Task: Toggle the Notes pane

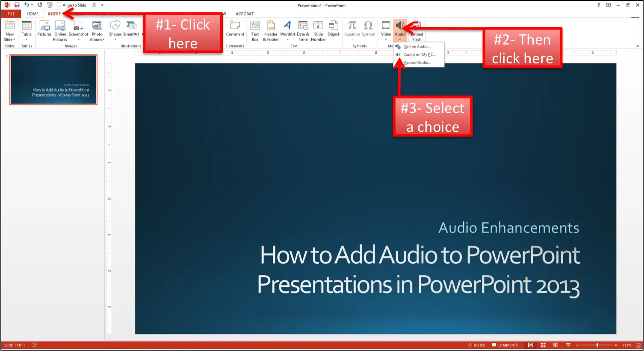Action: click(476, 345)
